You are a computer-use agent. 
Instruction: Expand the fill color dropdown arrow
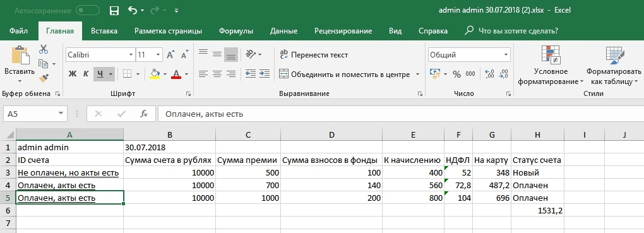[x=165, y=75]
